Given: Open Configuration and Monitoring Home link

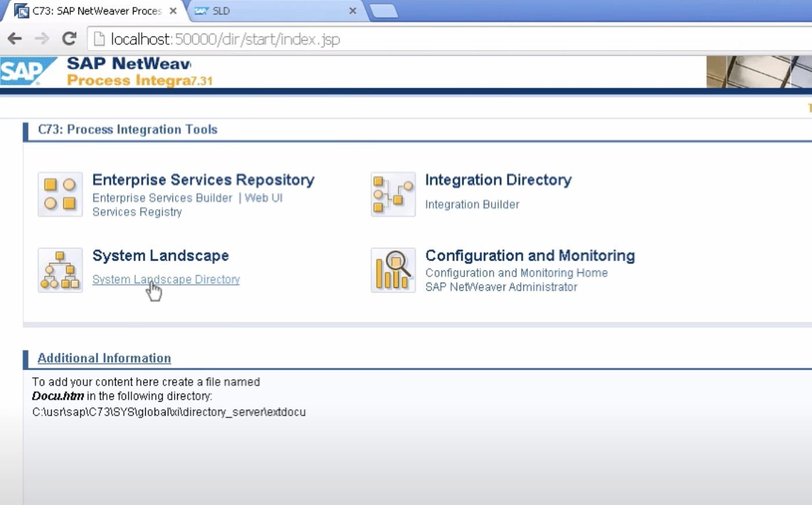Looking at the screenshot, I should coord(516,273).
